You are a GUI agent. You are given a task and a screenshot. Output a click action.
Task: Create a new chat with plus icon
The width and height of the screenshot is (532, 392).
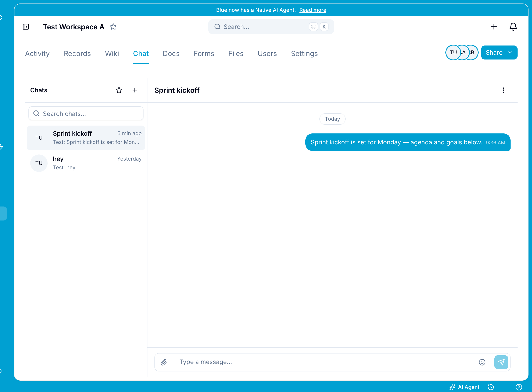point(135,90)
